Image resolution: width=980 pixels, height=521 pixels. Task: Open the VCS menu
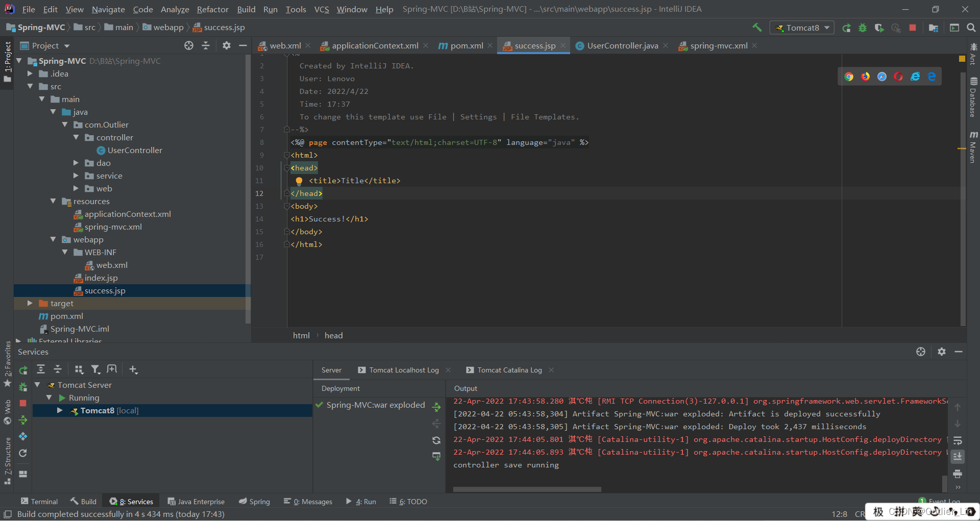[322, 9]
